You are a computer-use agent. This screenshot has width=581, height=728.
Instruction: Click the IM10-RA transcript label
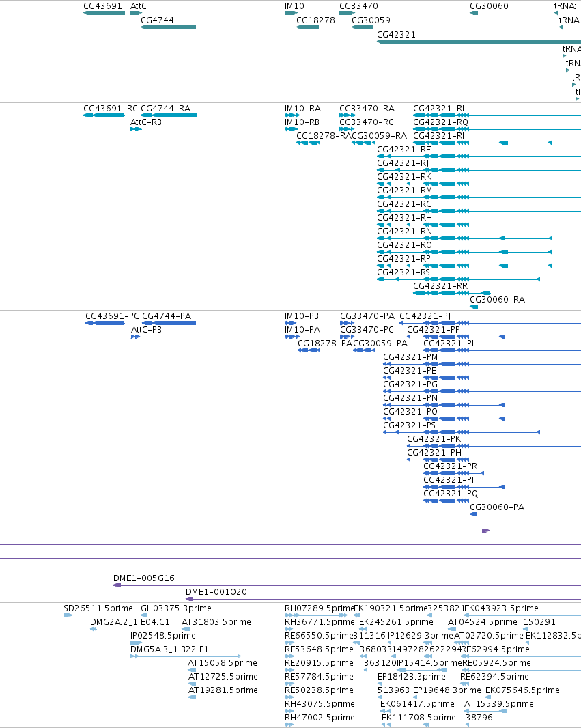point(302,109)
